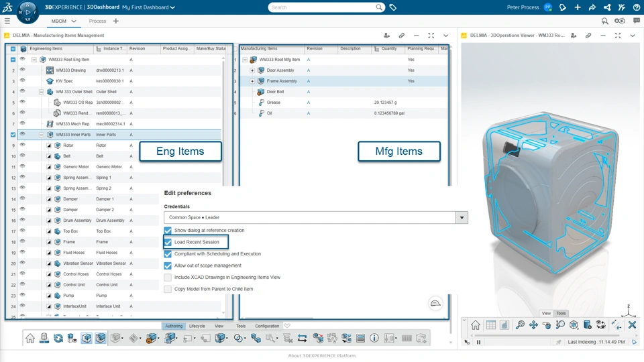Uncheck Load Recent Session
Image resolution: width=644 pixels, height=362 pixels.
tap(168, 242)
